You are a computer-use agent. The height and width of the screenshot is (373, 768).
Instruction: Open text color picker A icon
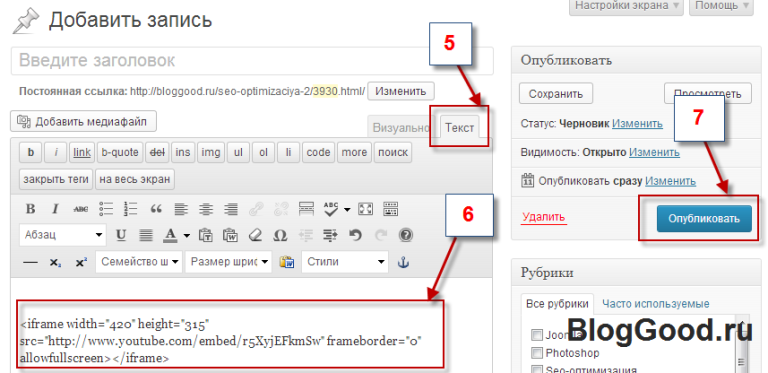pos(170,235)
